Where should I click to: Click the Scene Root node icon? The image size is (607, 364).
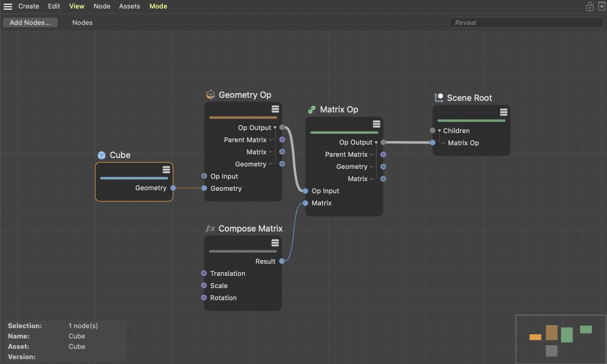point(439,98)
